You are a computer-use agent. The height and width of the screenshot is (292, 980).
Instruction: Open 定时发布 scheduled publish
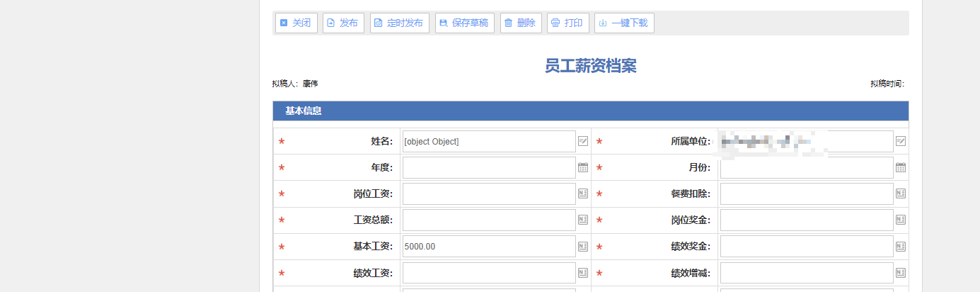(x=399, y=23)
